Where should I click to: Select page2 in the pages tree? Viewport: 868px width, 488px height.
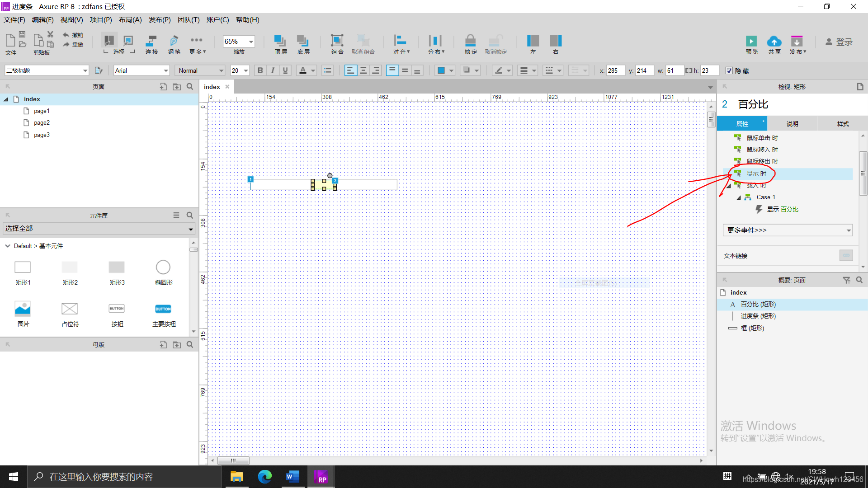tap(42, 123)
